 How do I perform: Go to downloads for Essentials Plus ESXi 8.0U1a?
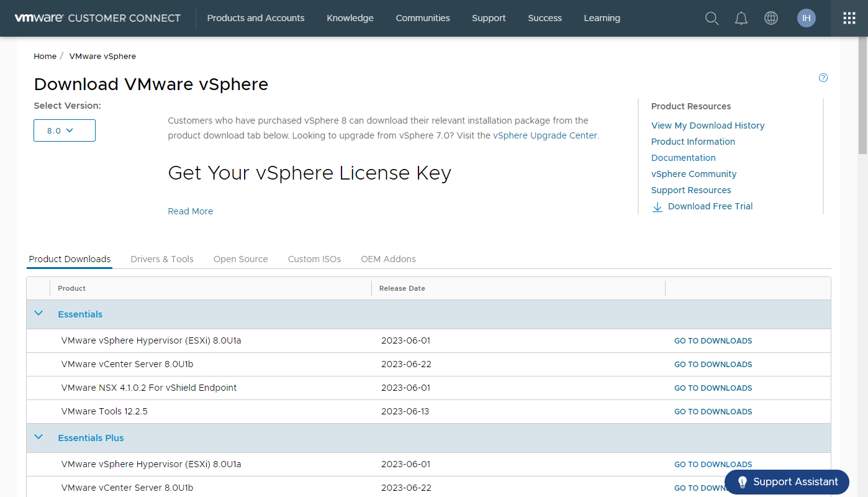(x=713, y=464)
